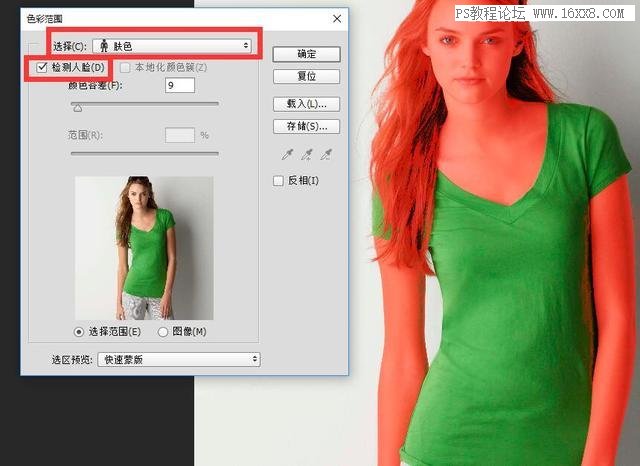Image resolution: width=640 pixels, height=466 pixels.
Task: Enable the 反相 checkbox
Action: pos(278,180)
